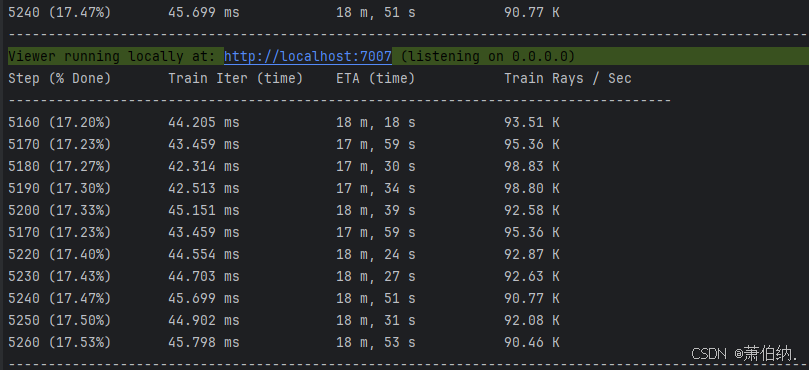Select the '45.798 ms' train iter value
This screenshot has height=370, width=809.
[204, 343]
